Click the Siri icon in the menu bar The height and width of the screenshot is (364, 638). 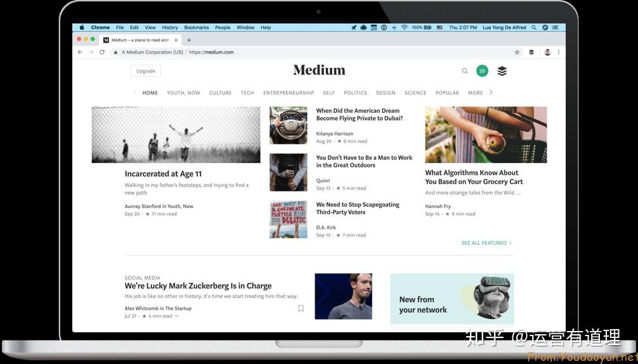545,27
